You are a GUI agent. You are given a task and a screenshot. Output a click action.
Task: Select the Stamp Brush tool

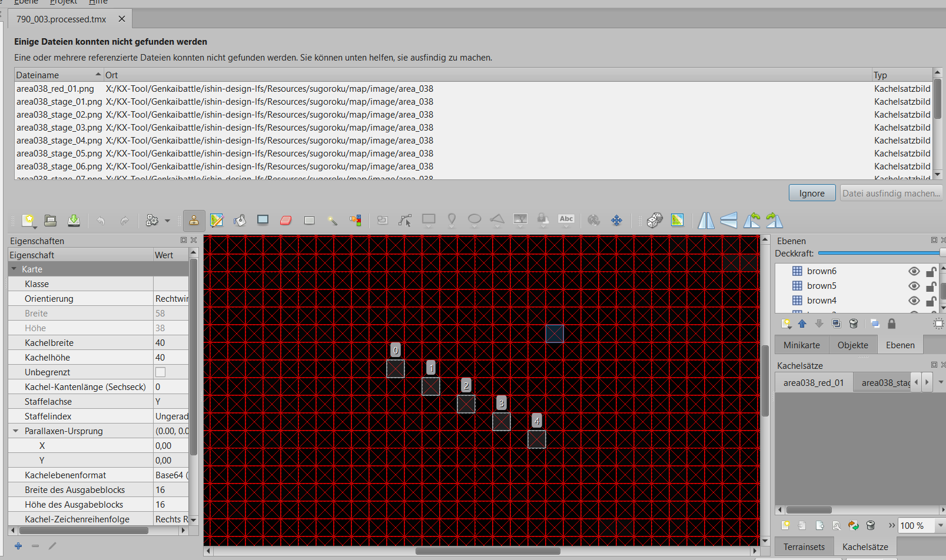[x=194, y=221]
